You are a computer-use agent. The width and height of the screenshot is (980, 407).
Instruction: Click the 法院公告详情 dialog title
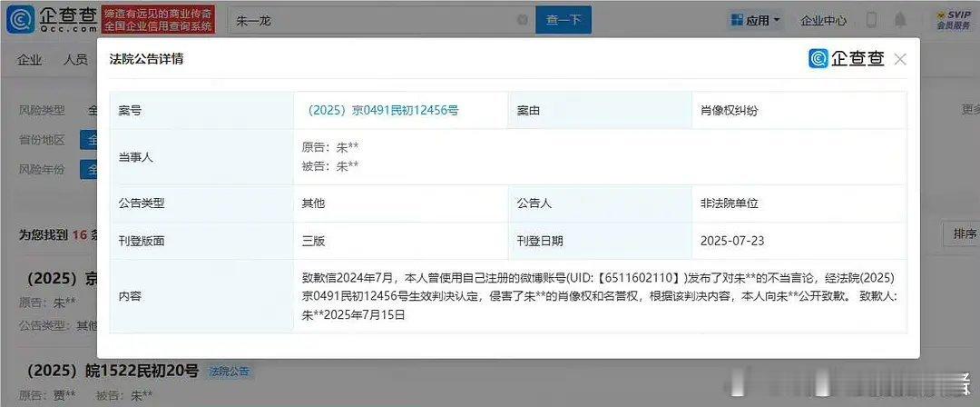(x=146, y=59)
